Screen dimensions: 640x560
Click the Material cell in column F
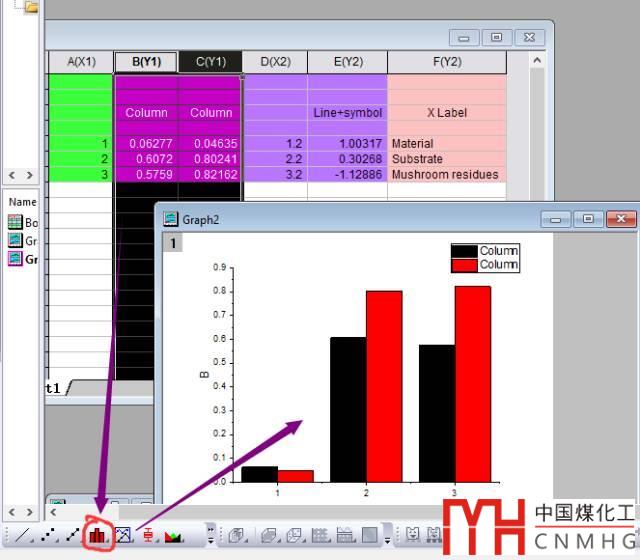tap(447, 143)
